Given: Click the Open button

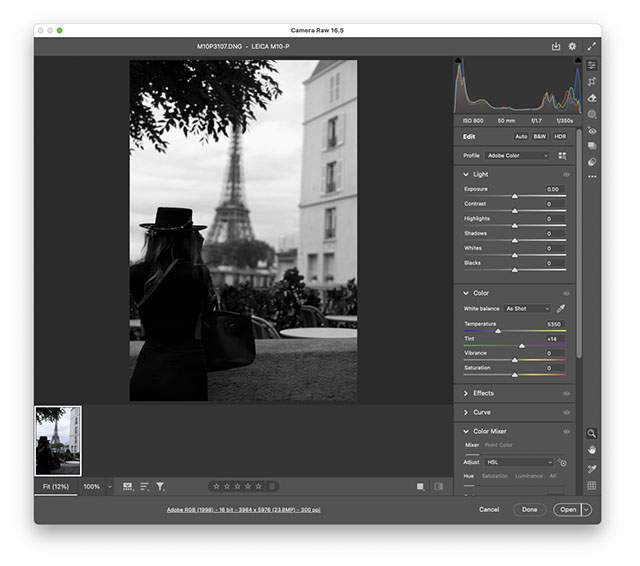Looking at the screenshot, I should coord(567,510).
